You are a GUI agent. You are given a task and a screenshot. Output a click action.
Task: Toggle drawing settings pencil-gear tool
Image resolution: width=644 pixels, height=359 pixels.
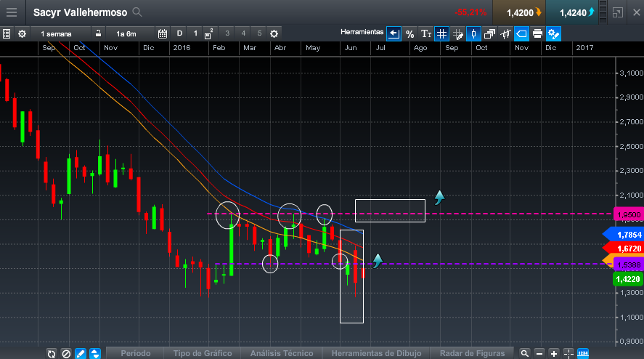pos(554,33)
